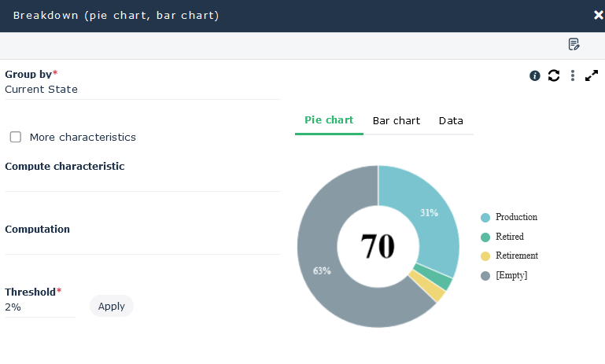
Task: Open the Computation selection field
Action: pyautogui.click(x=142, y=245)
